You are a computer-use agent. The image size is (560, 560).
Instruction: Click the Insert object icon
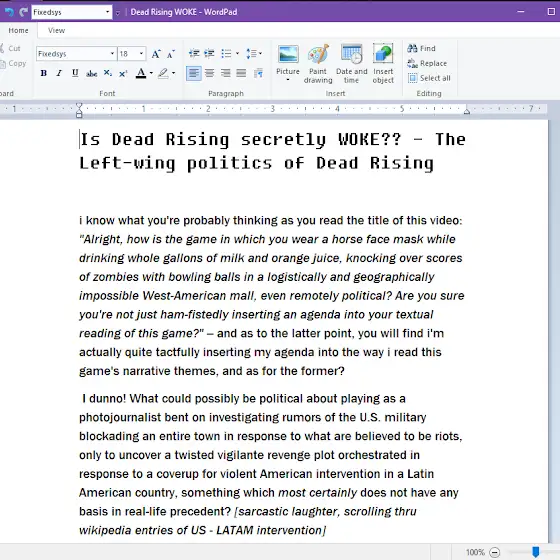point(383,54)
